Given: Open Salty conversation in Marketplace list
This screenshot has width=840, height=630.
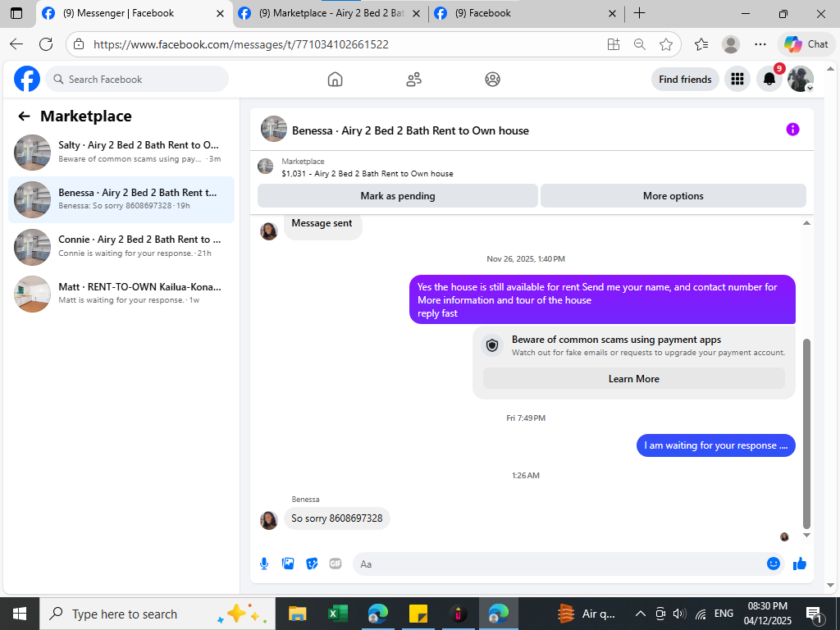Looking at the screenshot, I should 121,152.
